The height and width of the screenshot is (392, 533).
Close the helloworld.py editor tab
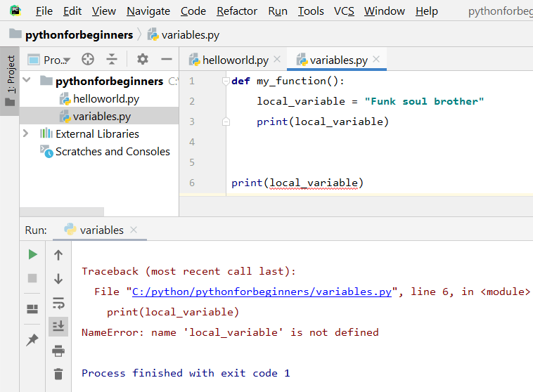click(x=277, y=59)
